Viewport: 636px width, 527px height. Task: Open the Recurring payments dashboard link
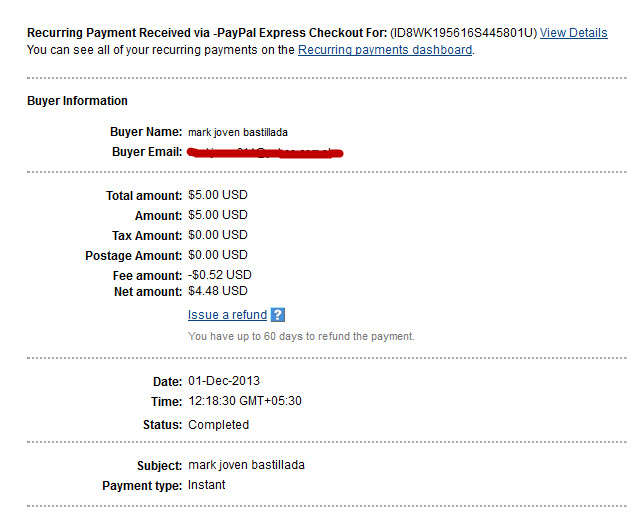[x=385, y=50]
